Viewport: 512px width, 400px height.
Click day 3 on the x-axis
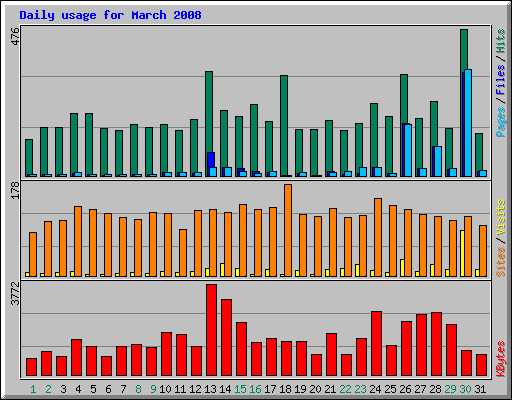point(63,389)
